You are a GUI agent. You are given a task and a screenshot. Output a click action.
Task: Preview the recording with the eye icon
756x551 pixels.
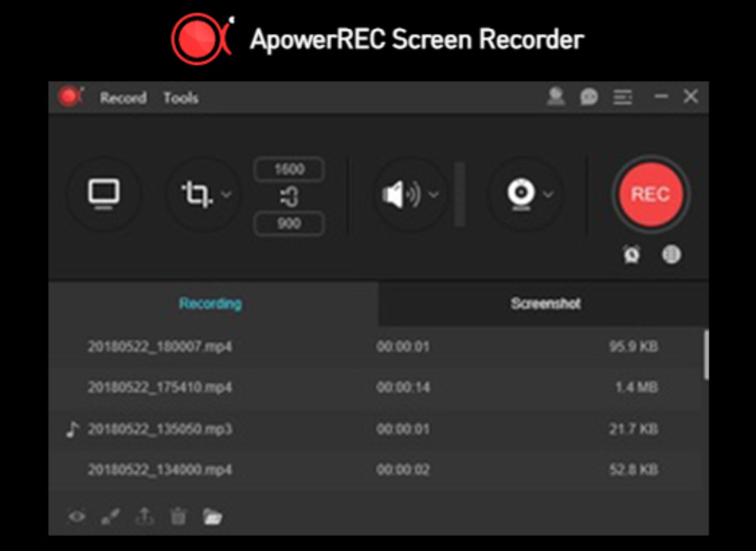77,517
